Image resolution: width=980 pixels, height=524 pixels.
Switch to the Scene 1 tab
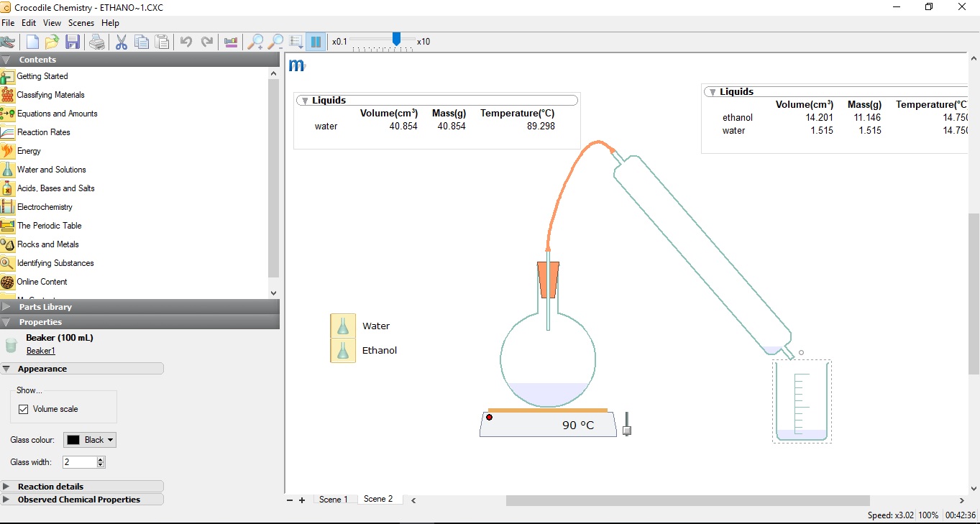(x=333, y=500)
